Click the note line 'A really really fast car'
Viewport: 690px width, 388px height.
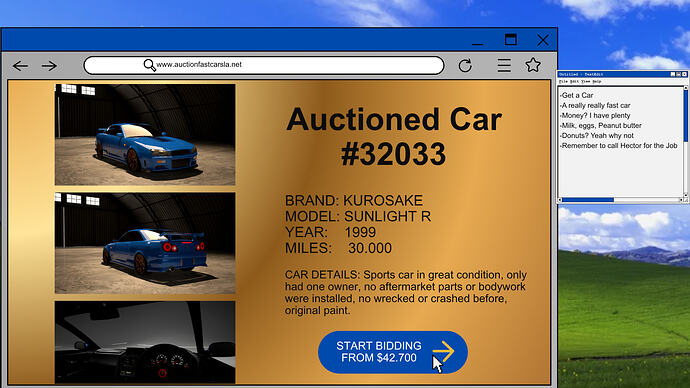click(x=595, y=105)
